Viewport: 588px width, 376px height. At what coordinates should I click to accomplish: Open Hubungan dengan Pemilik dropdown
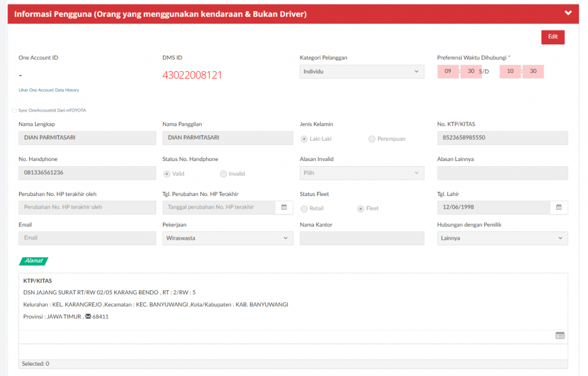(x=502, y=238)
